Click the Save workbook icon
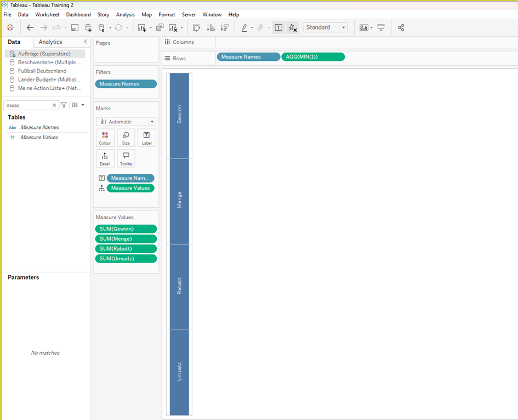 click(x=75, y=27)
